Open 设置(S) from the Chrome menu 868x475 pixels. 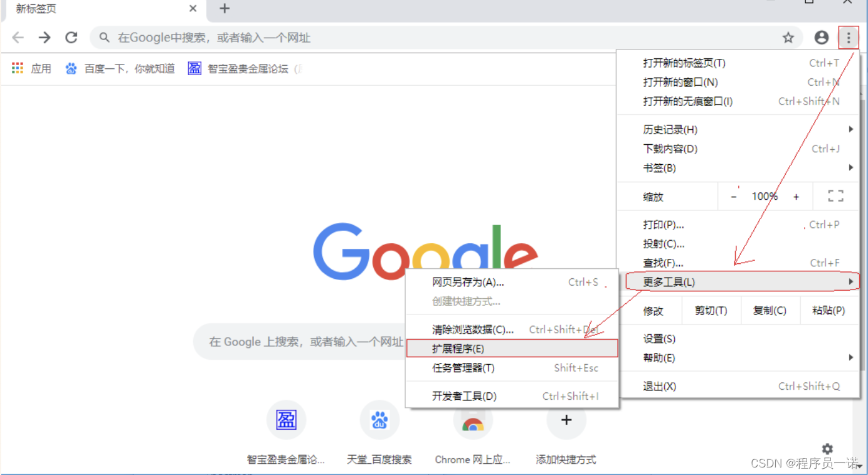(738, 339)
